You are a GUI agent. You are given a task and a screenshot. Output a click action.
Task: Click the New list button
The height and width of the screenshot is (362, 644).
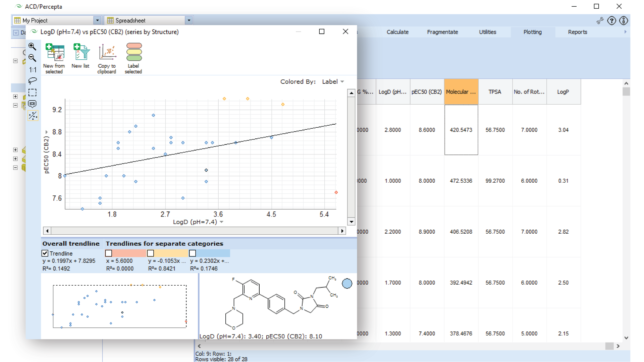80,57
